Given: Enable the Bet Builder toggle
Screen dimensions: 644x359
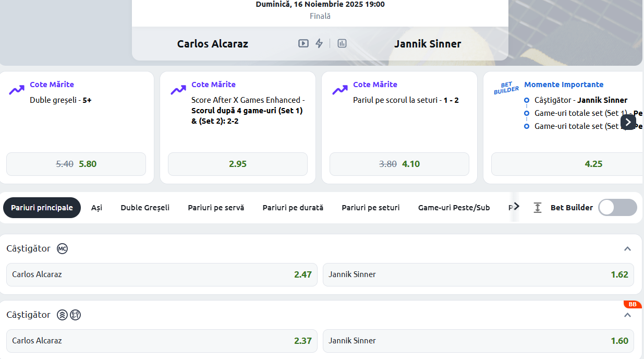Looking at the screenshot, I should click(617, 208).
